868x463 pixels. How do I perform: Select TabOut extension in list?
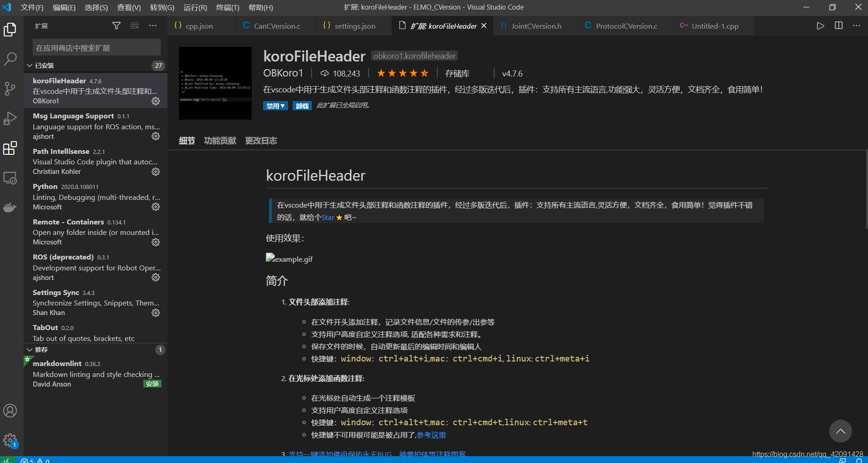96,333
